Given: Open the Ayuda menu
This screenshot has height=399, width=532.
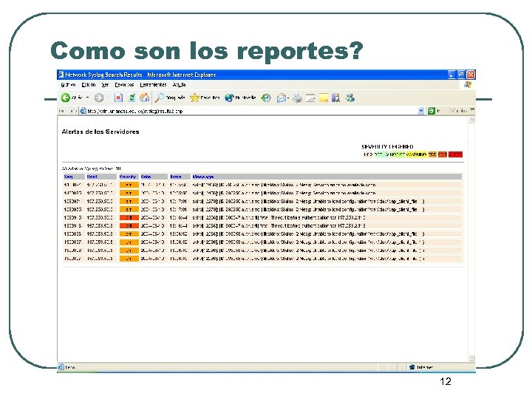Looking at the screenshot, I should click(x=179, y=84).
